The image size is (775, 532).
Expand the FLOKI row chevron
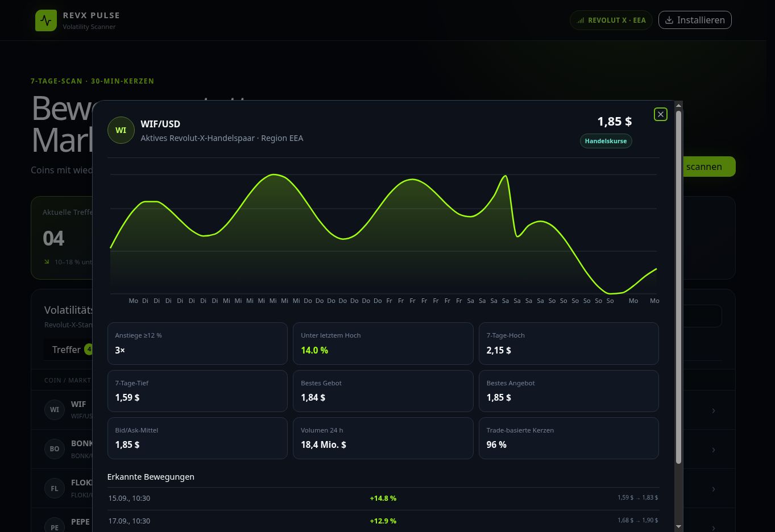click(714, 489)
